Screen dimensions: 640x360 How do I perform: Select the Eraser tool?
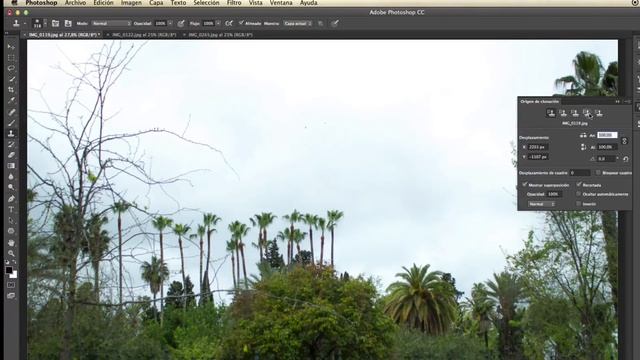tap(11, 155)
